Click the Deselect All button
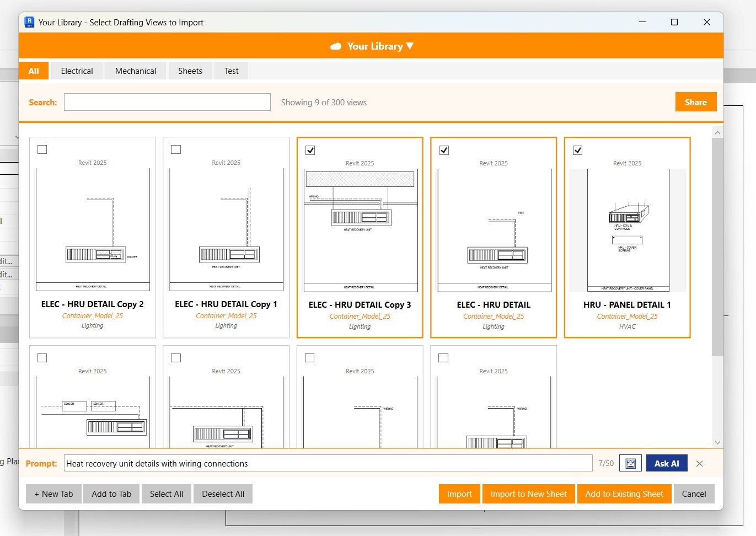The height and width of the screenshot is (536, 756). click(x=223, y=494)
